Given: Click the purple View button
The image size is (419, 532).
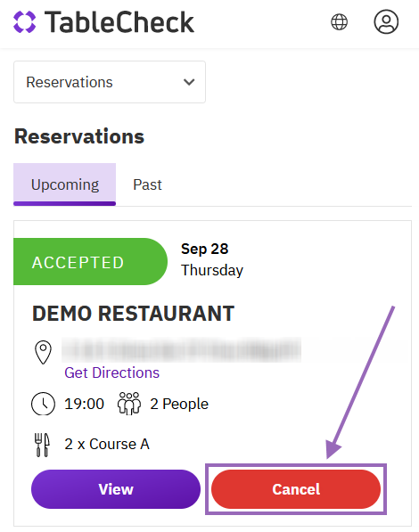Looking at the screenshot, I should 116,489.
